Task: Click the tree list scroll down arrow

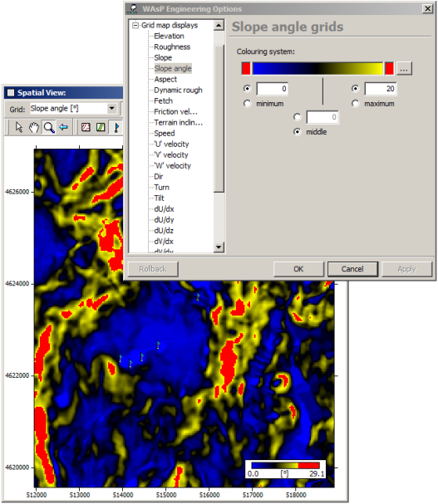Action: click(x=219, y=247)
